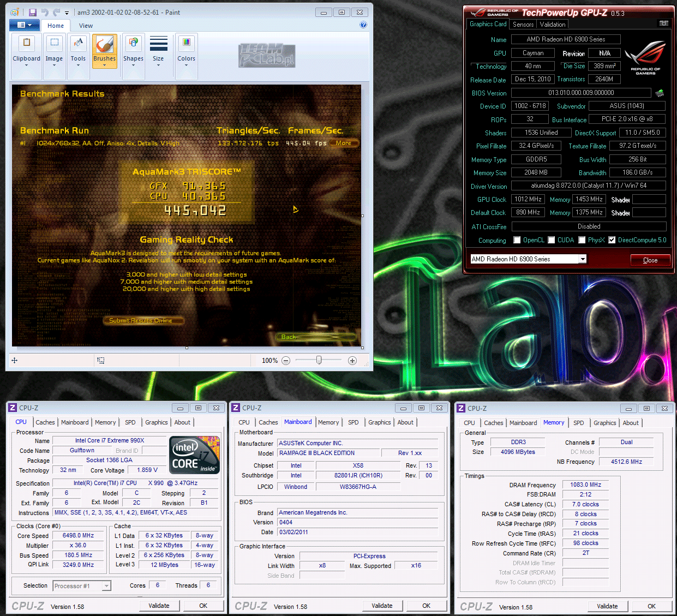Screen dimensions: 677x616
Task: Toggle the CUDA checkbox in GPU-Z
Action: tap(552, 240)
